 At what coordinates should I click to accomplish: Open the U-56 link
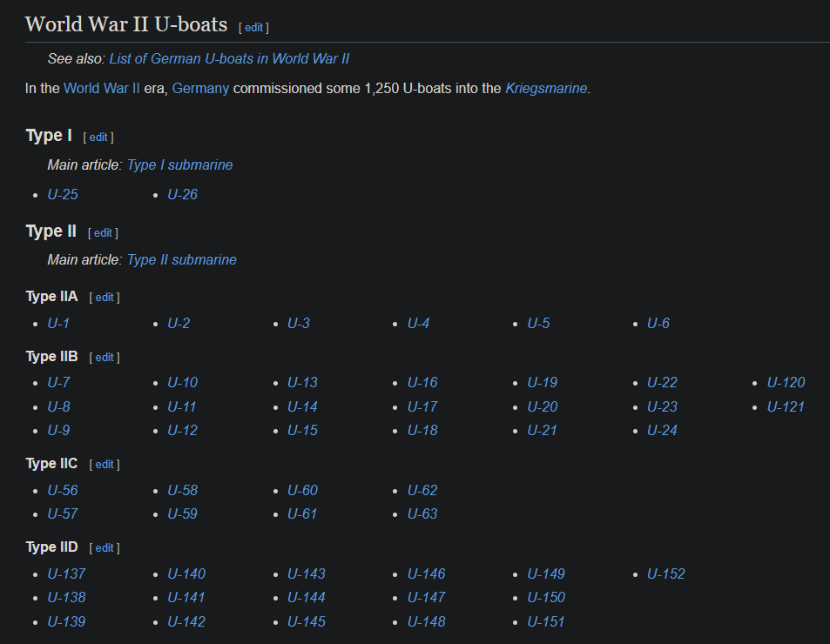point(63,491)
